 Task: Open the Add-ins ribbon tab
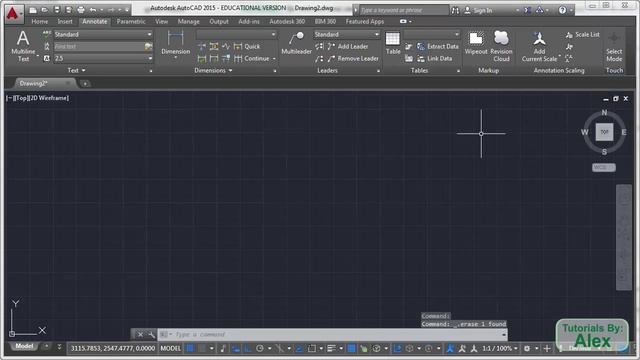click(249, 21)
